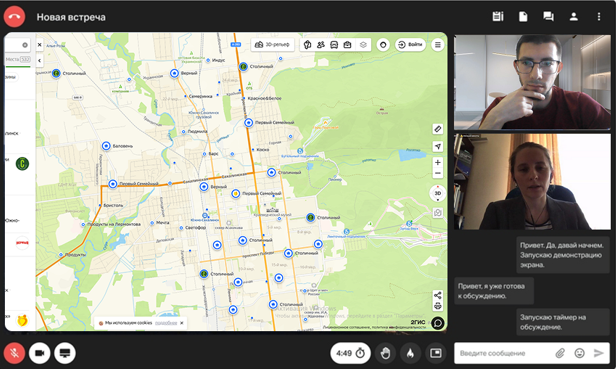Open participants list icon
616x369 pixels.
tap(574, 17)
